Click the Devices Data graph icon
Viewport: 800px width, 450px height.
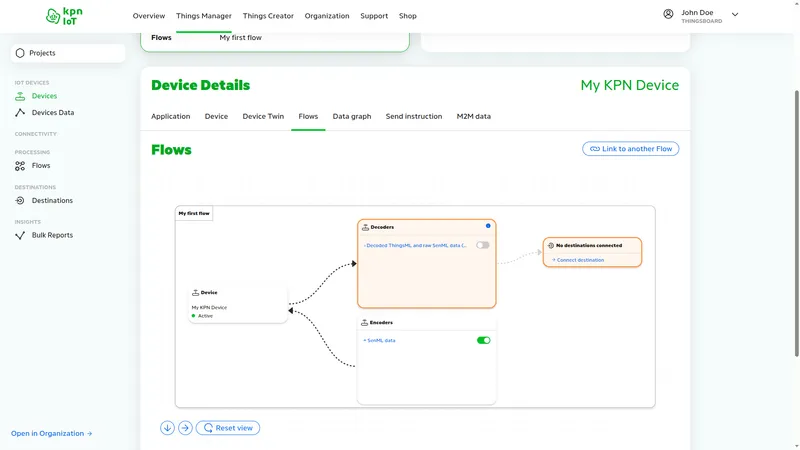click(20, 113)
